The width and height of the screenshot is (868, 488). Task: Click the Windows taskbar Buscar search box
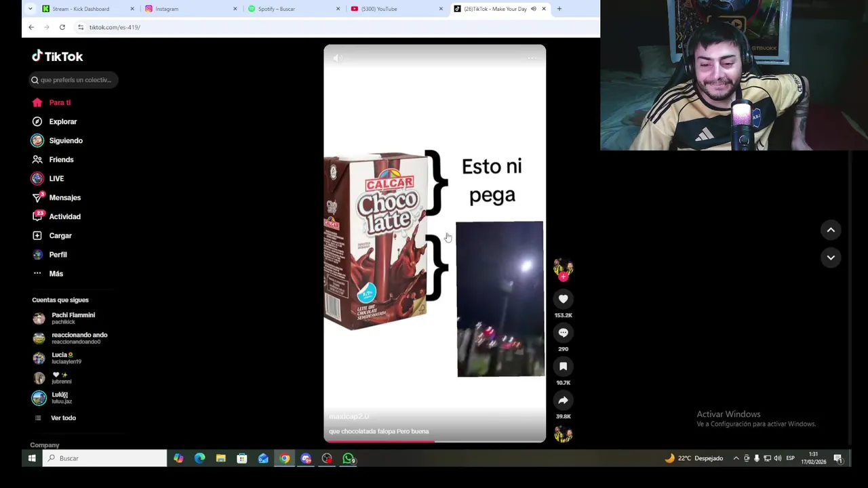(104, 458)
